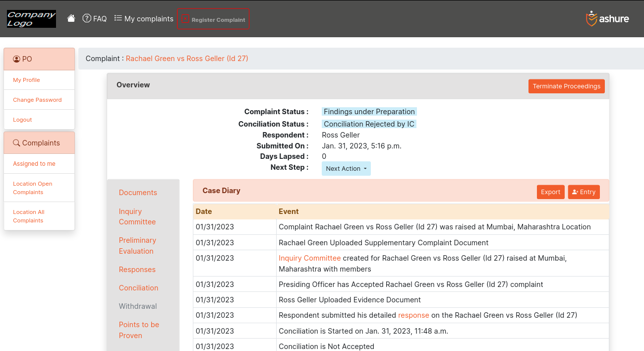Viewport: 644px width, 351px height.
Task: Open Change Password link
Action: point(37,100)
